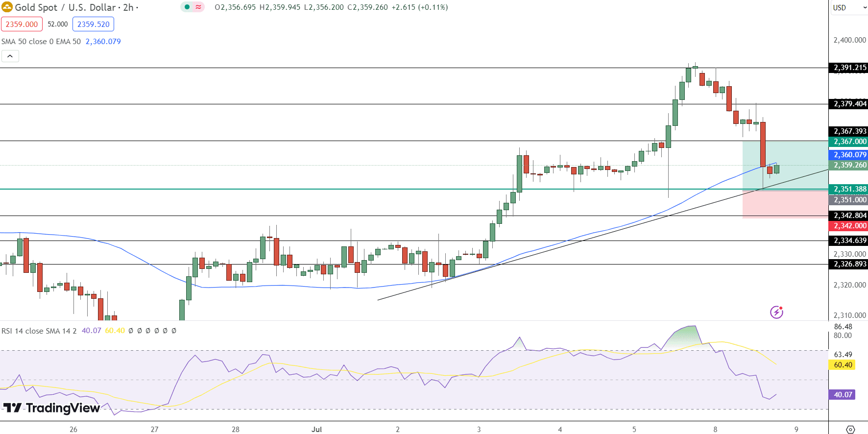Click RSI yellow value 60.40 in legend
868x434 pixels.
115,331
